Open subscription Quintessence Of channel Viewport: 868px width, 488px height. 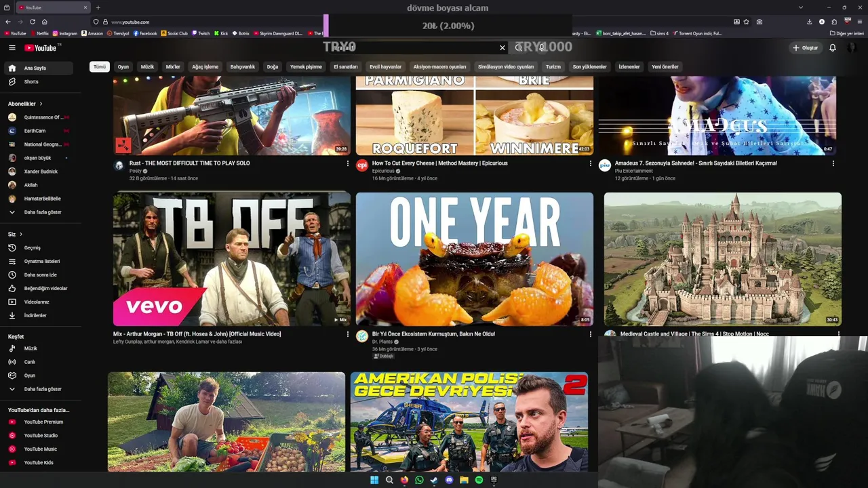[38, 117]
